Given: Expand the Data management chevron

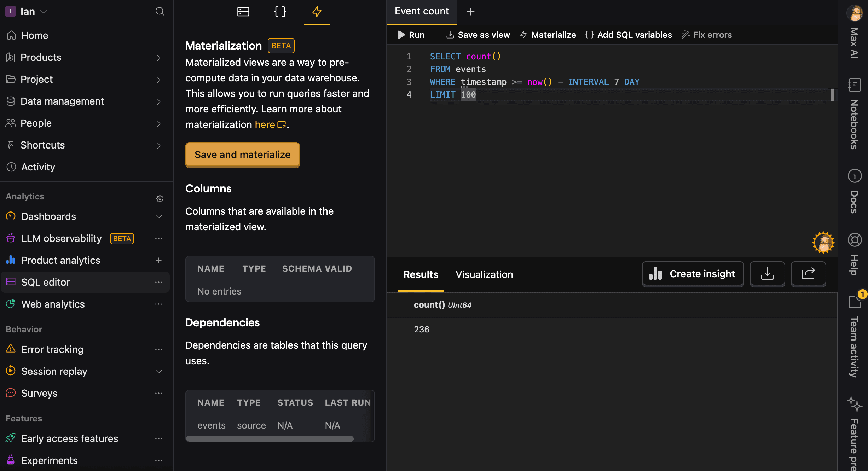Looking at the screenshot, I should [x=159, y=101].
